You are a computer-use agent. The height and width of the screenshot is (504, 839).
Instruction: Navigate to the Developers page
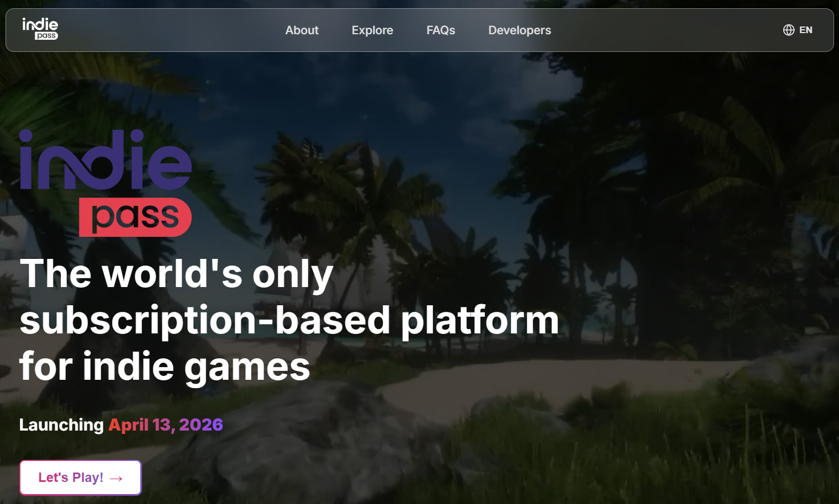[x=519, y=30]
